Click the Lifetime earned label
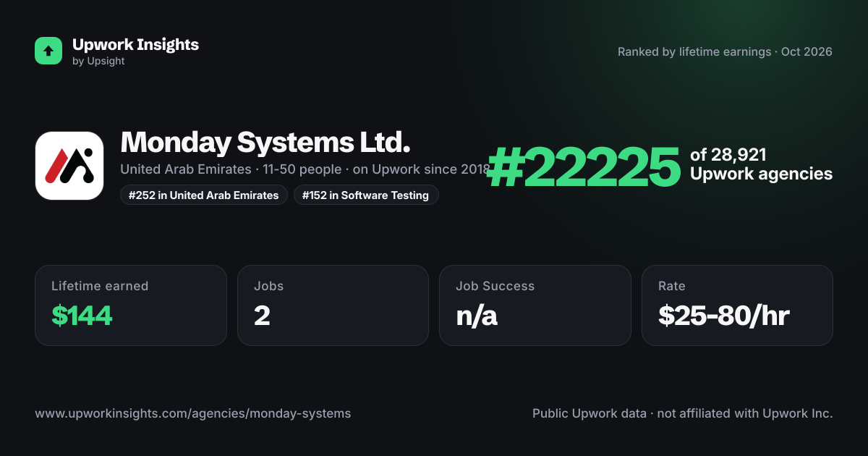This screenshot has height=456, width=868. 100,286
